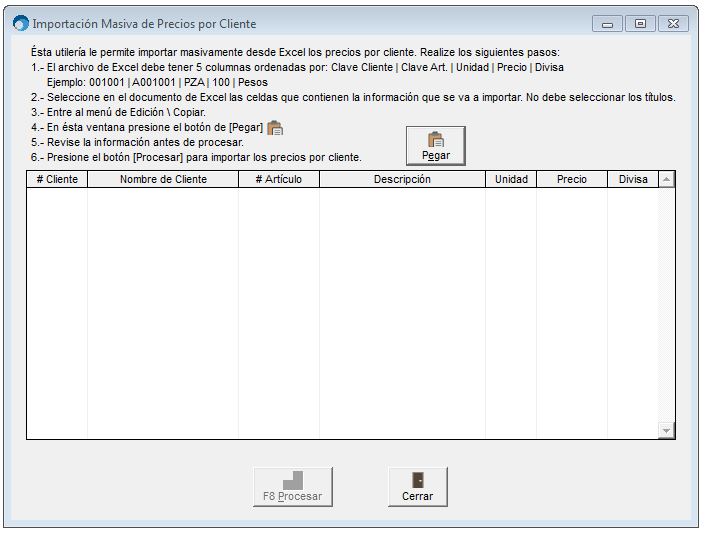Sort by the 'Descripción' column header
709x539 pixels.
coord(402,179)
